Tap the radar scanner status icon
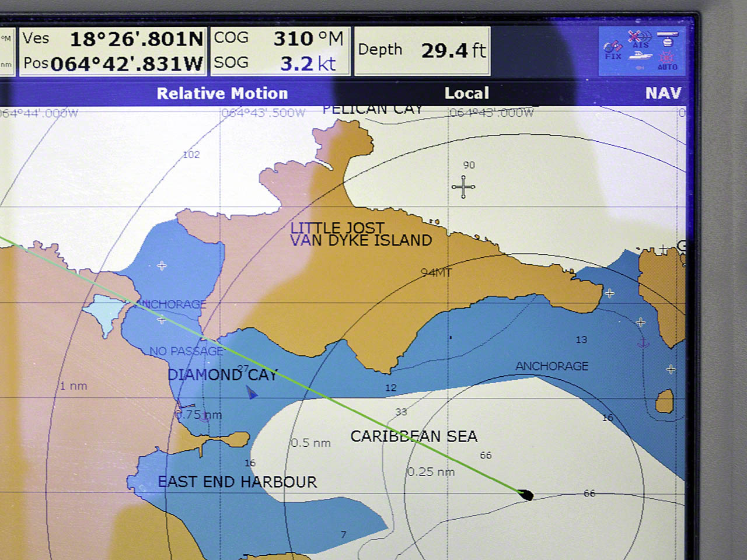747x560 pixels. click(668, 39)
